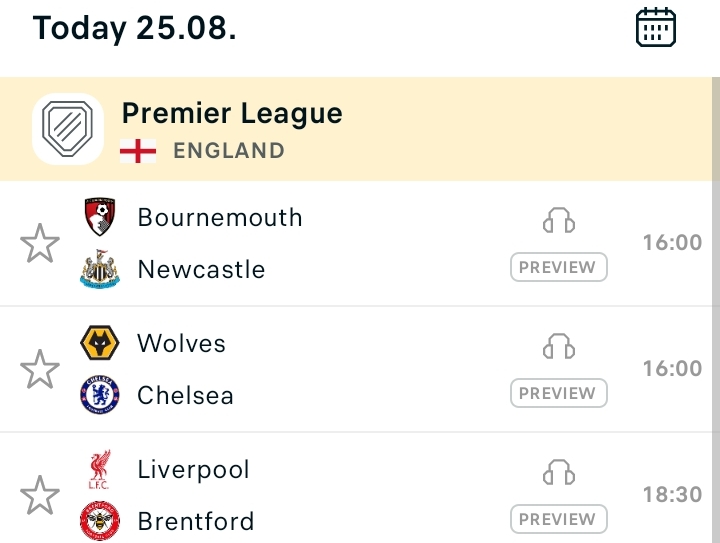
Task: Click the vertical scrollbar on right edge
Action: click(x=716, y=310)
